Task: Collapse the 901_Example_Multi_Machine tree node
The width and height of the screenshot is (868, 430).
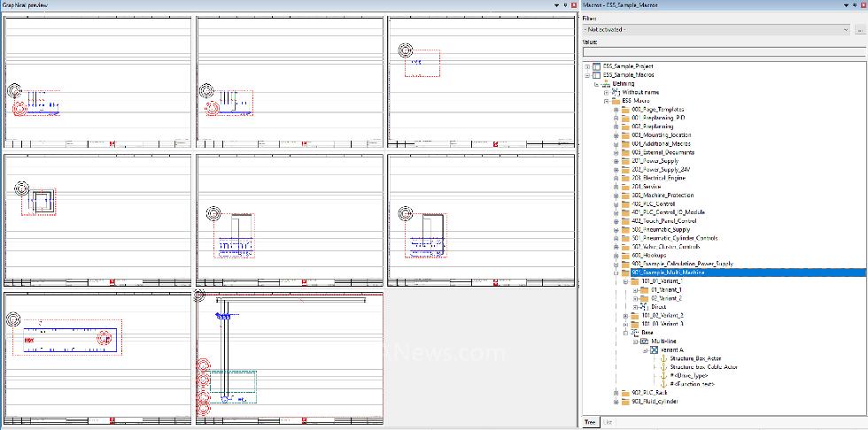Action: [x=616, y=273]
